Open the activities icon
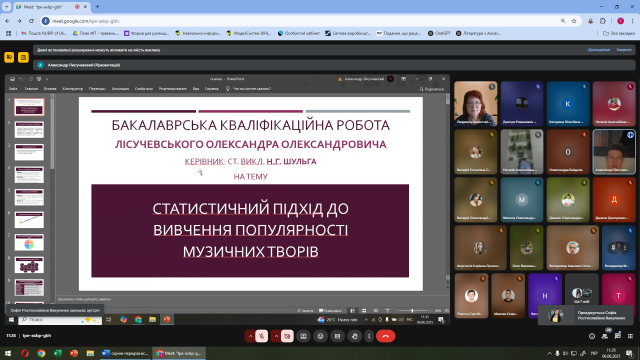This screenshot has height=360, width=640. [631, 336]
